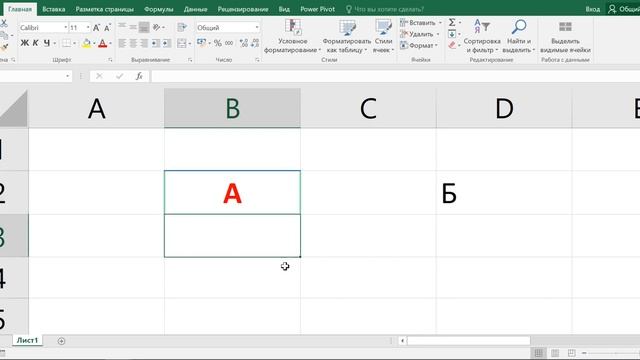This screenshot has width=640, height=360.
Task: Apply thousands separator 000 format
Action: pos(229,43)
